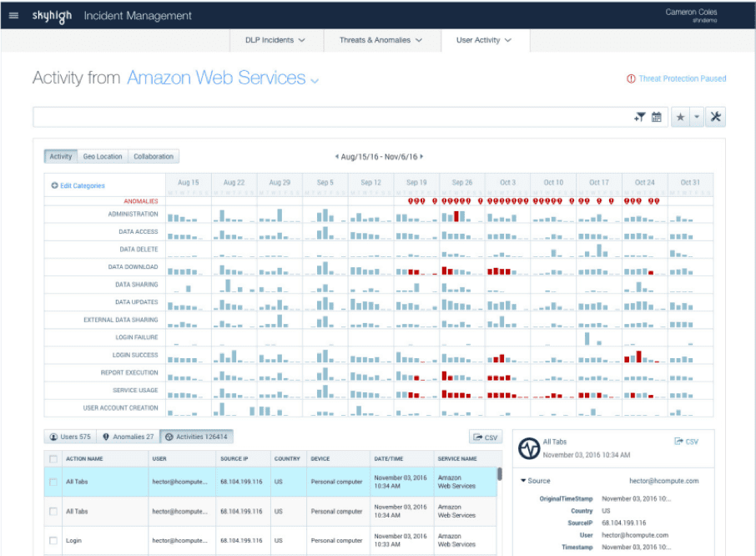
Task: Switch to the Collaboration tab
Action: tap(154, 156)
